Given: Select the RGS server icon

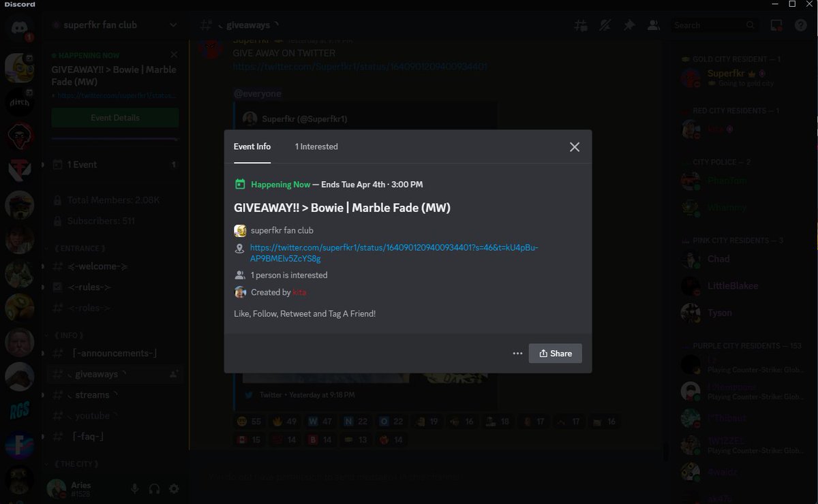Looking at the screenshot, I should [x=19, y=411].
